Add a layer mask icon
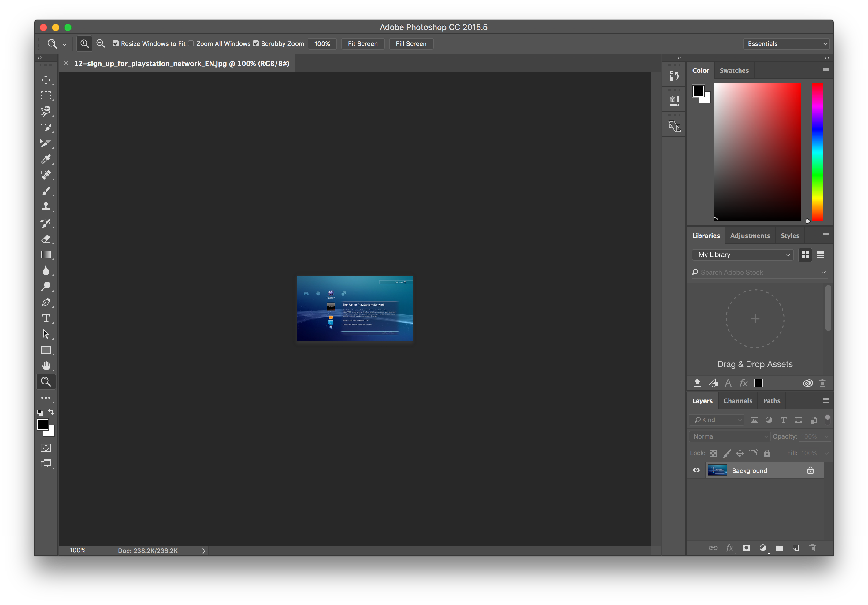Image resolution: width=868 pixels, height=605 pixels. point(746,548)
